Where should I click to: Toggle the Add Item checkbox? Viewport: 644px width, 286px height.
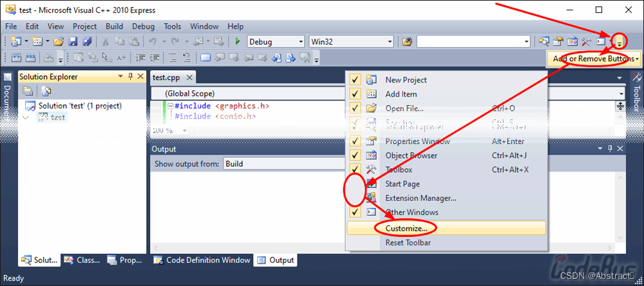pyautogui.click(x=354, y=94)
